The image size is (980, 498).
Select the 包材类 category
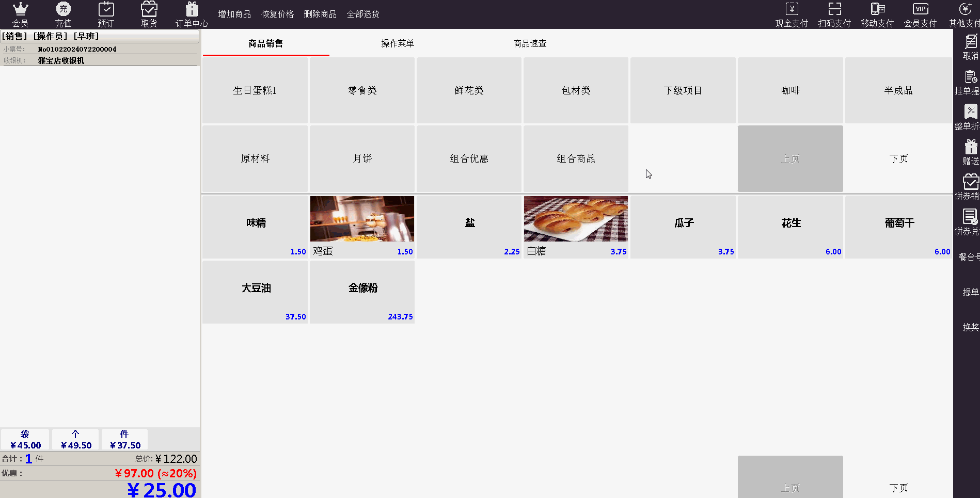click(576, 90)
